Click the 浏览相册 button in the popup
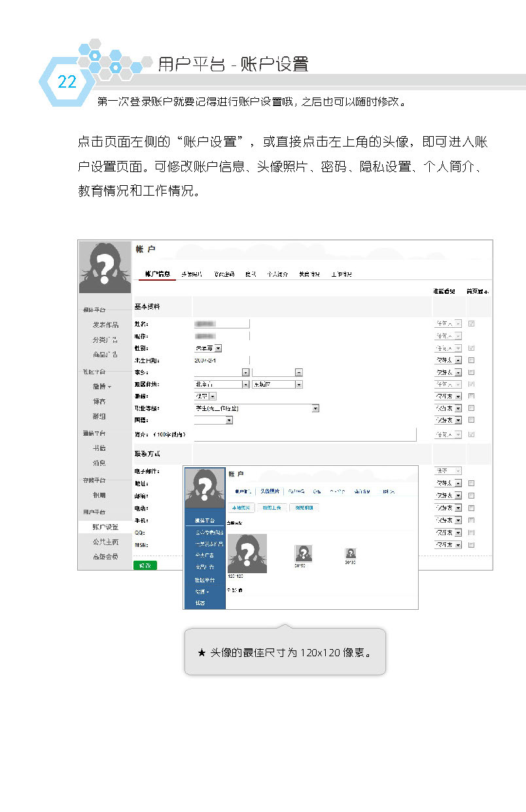526x812 pixels. [x=304, y=507]
